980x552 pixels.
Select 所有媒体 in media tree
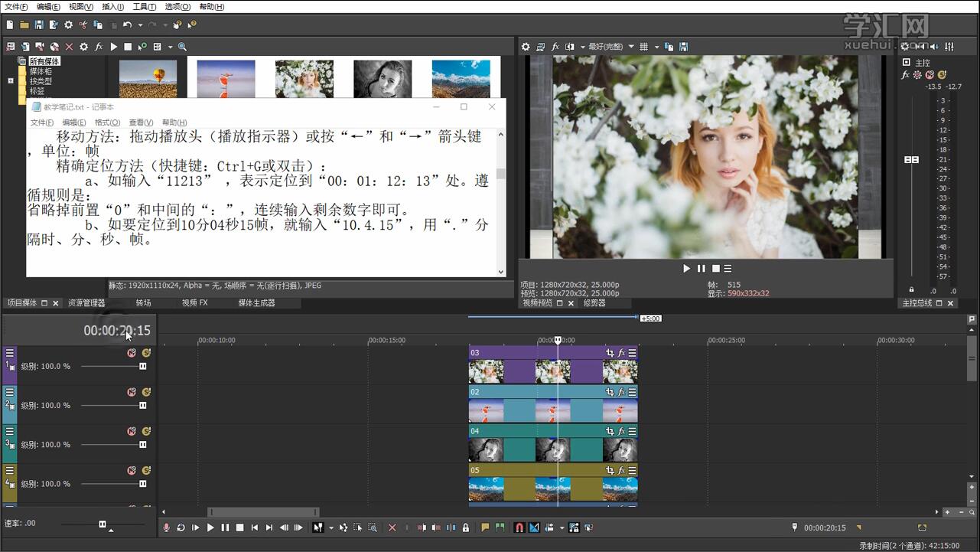tap(45, 61)
